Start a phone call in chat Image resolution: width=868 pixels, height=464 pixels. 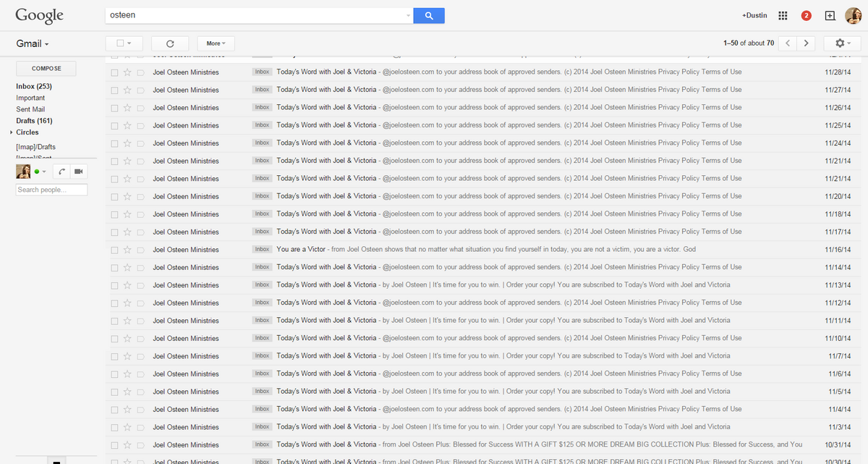pyautogui.click(x=61, y=172)
